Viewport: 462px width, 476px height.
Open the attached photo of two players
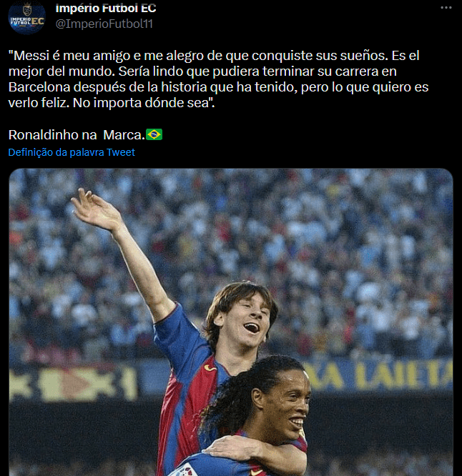(x=231, y=322)
